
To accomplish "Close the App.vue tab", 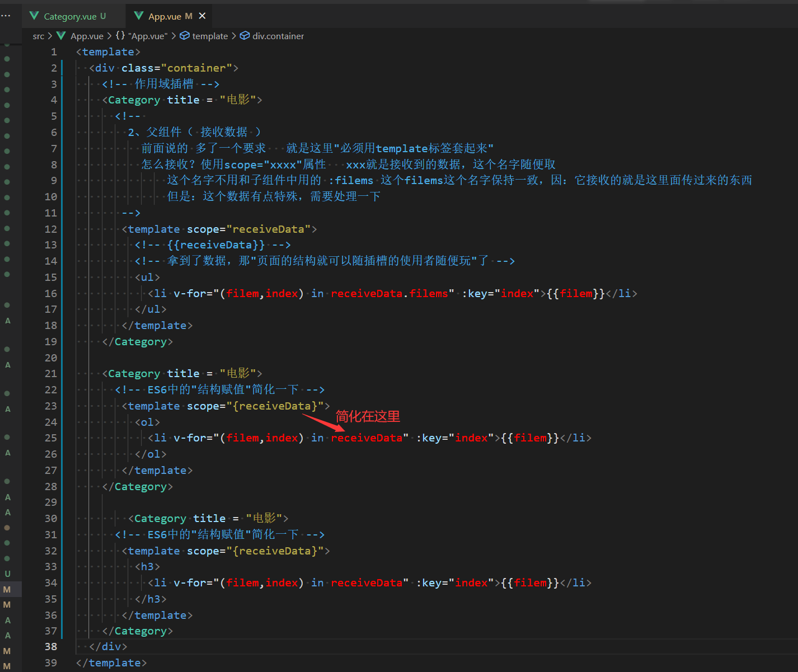I will 203,16.
